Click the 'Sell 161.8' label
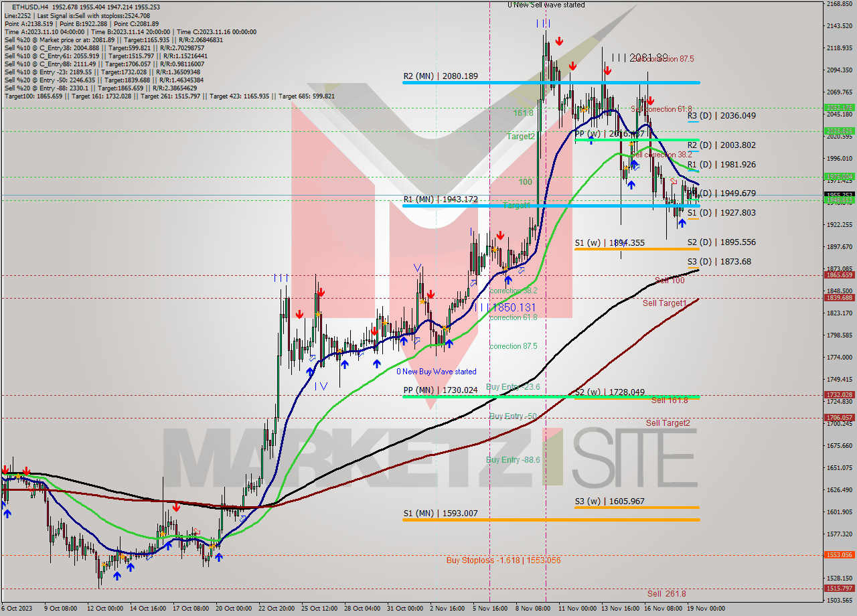Image resolution: width=857 pixels, height=616 pixels. tap(670, 400)
